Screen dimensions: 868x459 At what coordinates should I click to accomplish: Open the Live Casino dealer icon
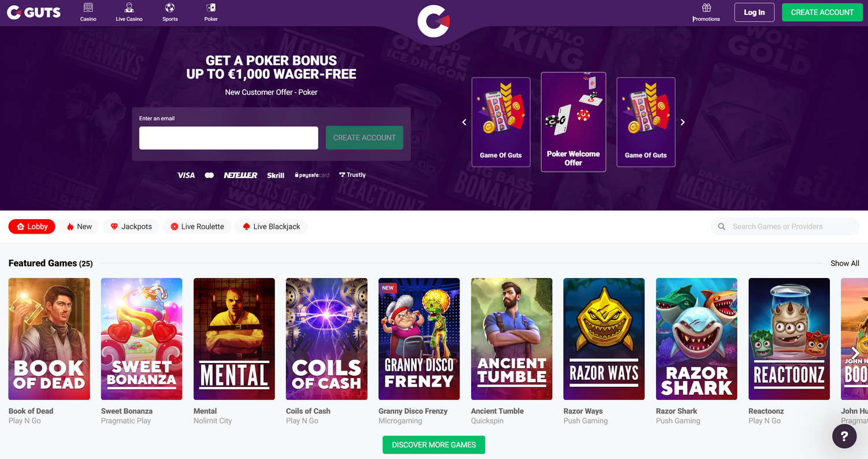[x=129, y=8]
